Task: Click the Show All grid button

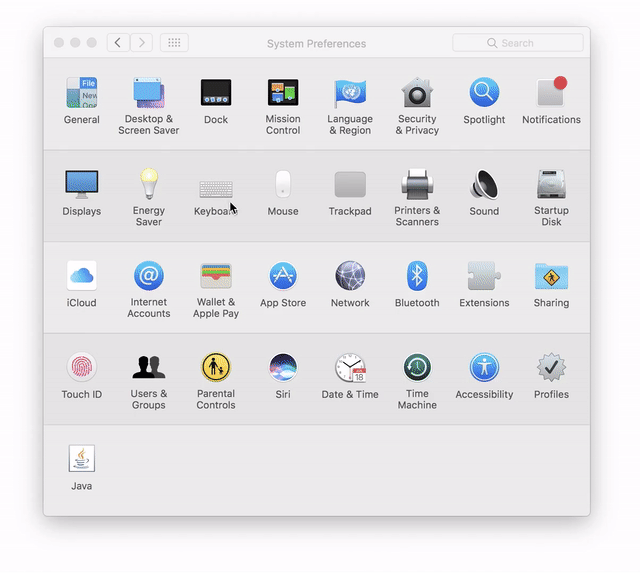Action: pos(174,42)
